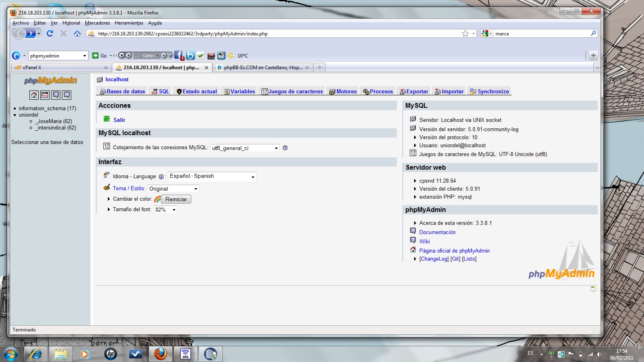
Task: Open the list all tabs dropdown
Action: (597, 68)
